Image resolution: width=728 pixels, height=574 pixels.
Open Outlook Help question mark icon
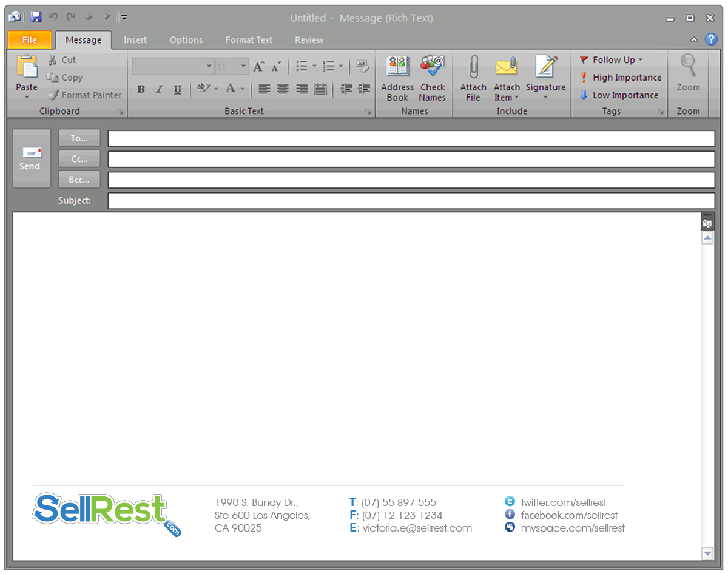point(711,39)
